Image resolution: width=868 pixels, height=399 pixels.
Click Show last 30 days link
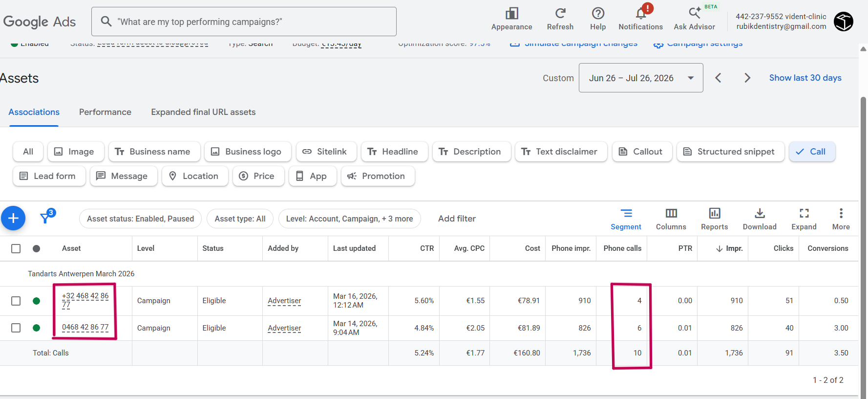click(x=805, y=78)
